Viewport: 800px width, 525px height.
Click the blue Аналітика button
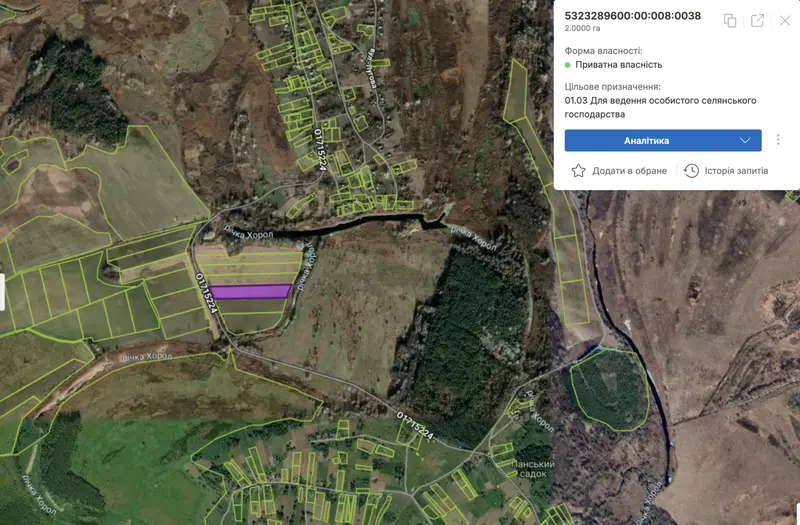point(663,140)
